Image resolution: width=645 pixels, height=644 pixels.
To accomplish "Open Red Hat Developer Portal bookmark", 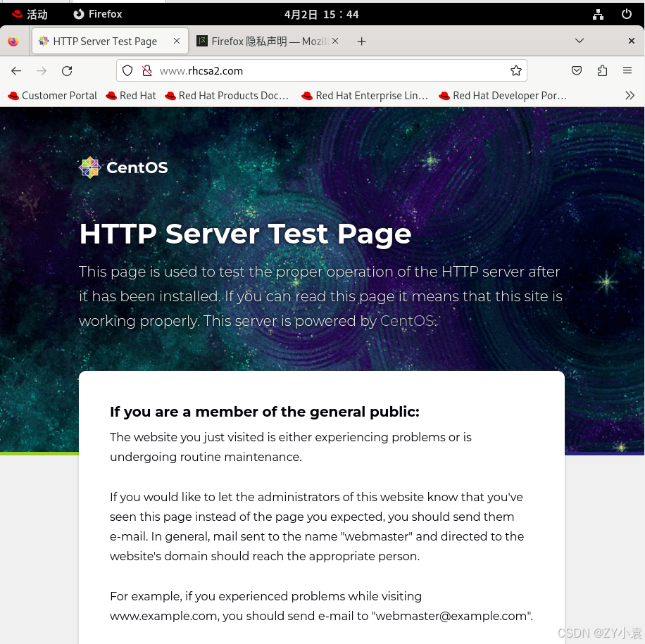I will pos(503,96).
